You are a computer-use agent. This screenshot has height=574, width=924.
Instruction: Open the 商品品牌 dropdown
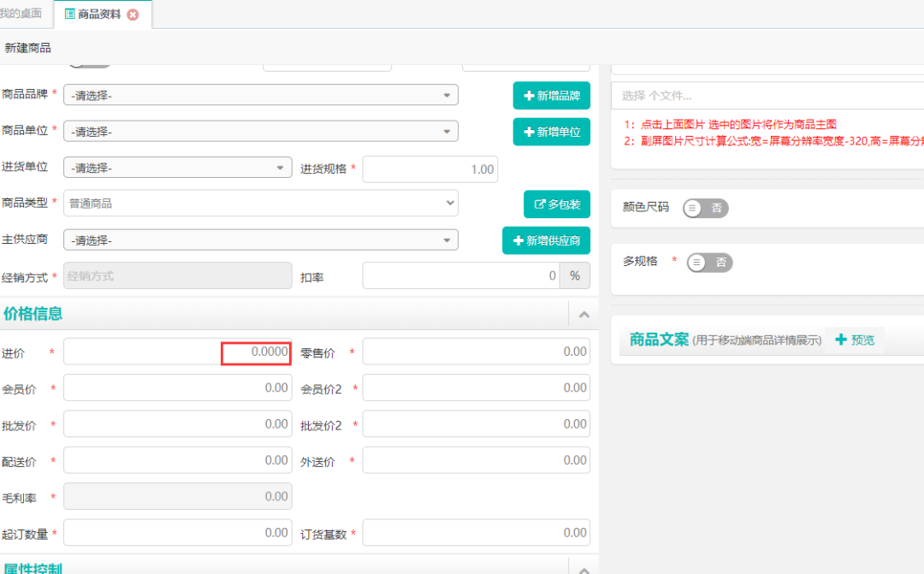click(x=260, y=95)
